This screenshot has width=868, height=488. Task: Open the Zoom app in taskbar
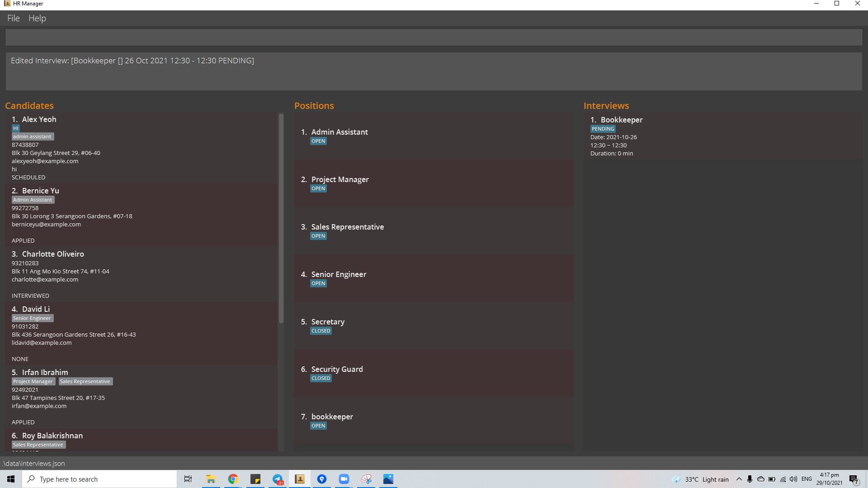344,479
